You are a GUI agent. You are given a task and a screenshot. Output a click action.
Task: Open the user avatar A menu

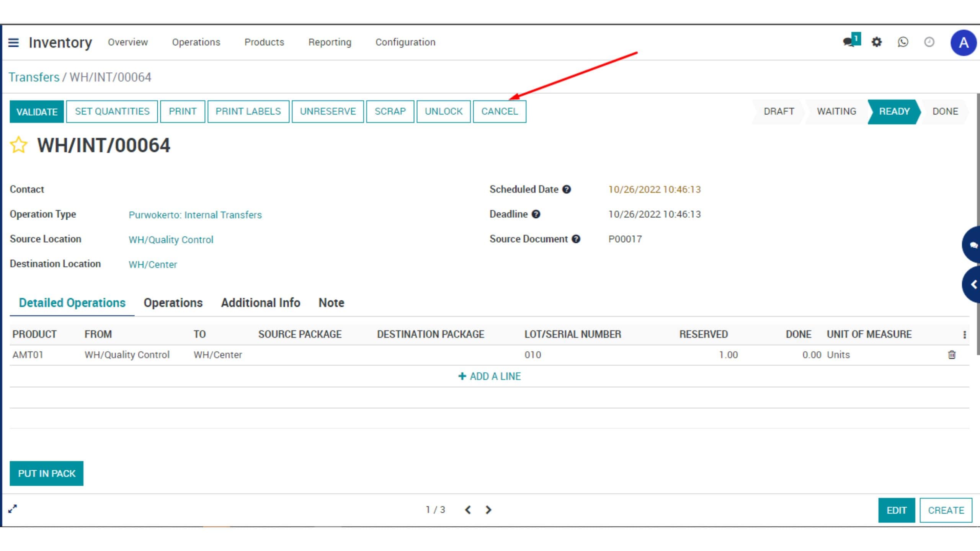[x=964, y=42]
